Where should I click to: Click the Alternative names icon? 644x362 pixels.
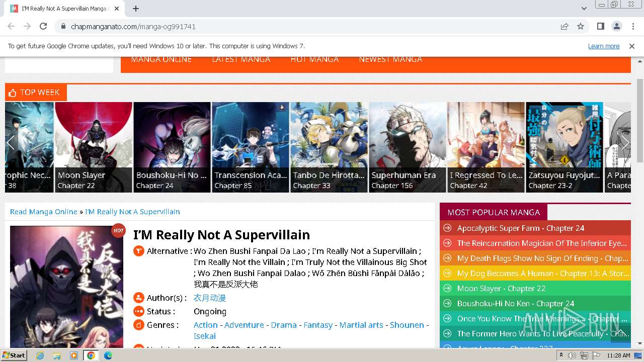[139, 251]
